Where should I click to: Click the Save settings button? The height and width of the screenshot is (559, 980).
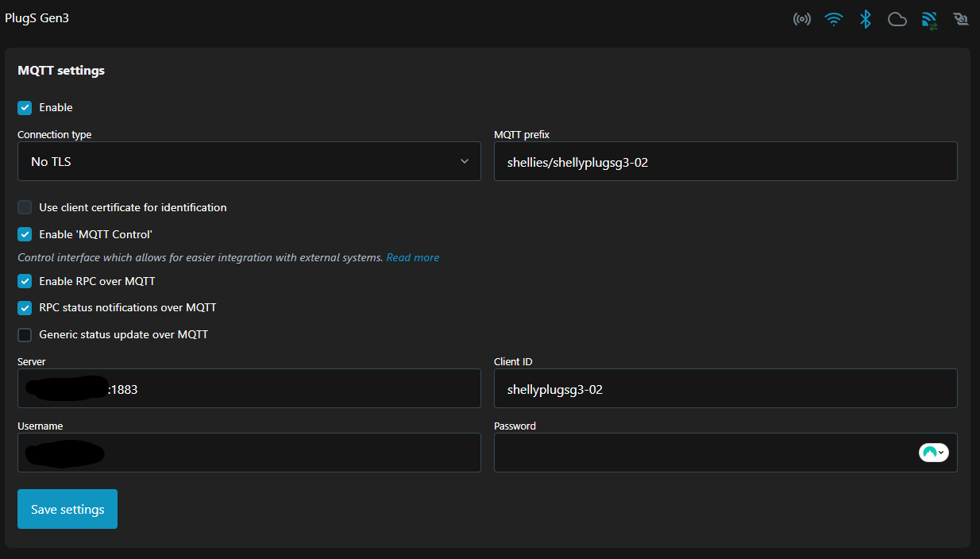68,509
